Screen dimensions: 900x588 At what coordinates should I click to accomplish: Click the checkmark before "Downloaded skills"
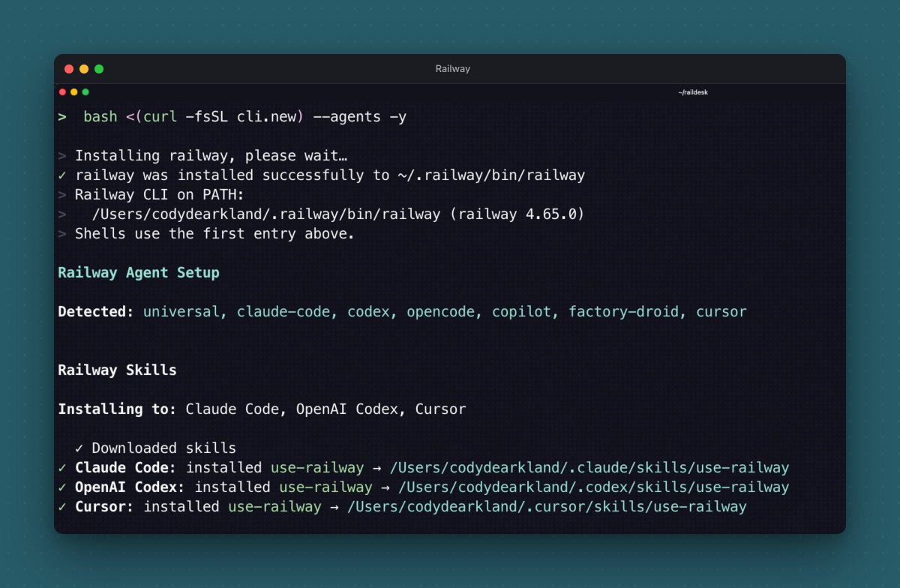coord(79,448)
